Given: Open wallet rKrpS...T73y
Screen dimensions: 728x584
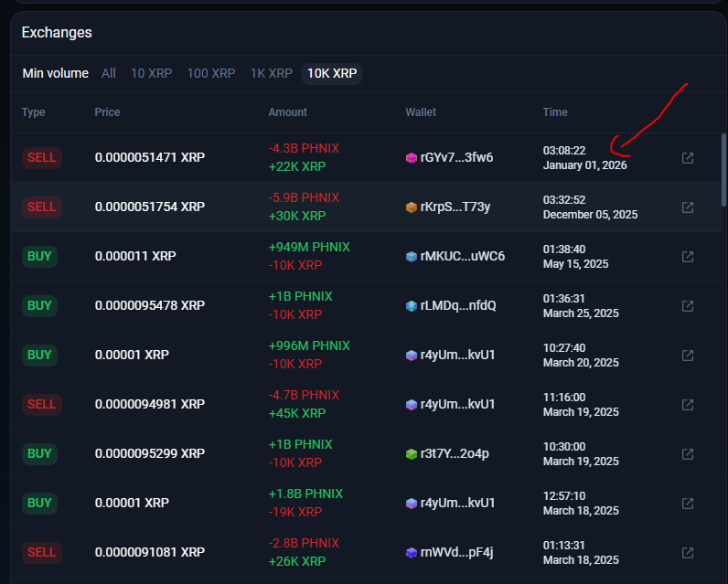Looking at the screenshot, I should (455, 207).
